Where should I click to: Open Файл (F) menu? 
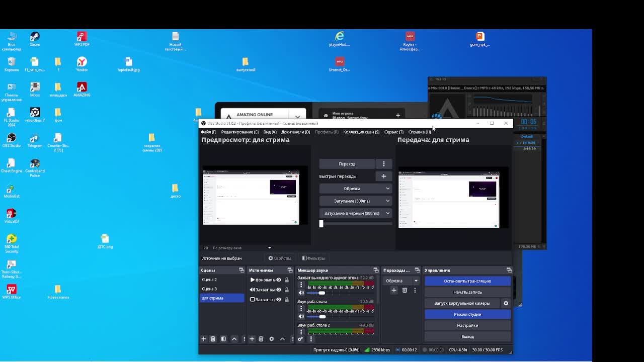(209, 132)
